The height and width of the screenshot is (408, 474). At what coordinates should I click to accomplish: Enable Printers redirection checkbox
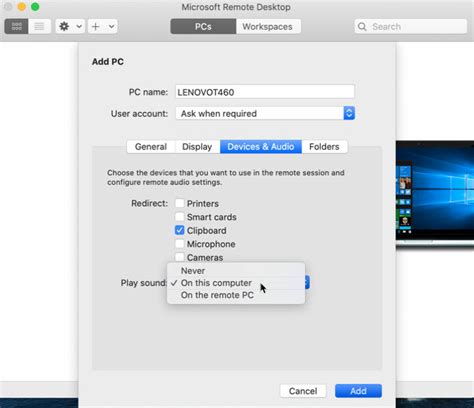[180, 203]
